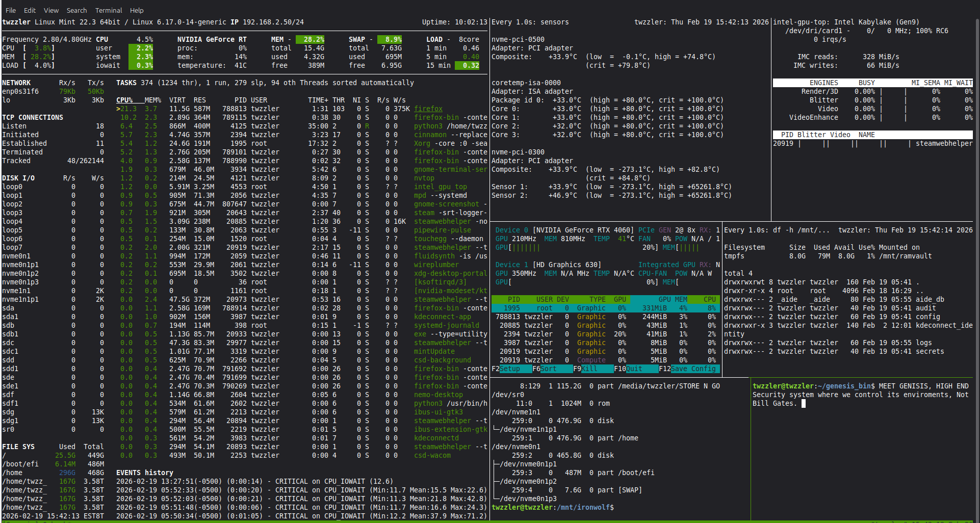
Task: Click the FILE SYS section header
Action: (18, 447)
